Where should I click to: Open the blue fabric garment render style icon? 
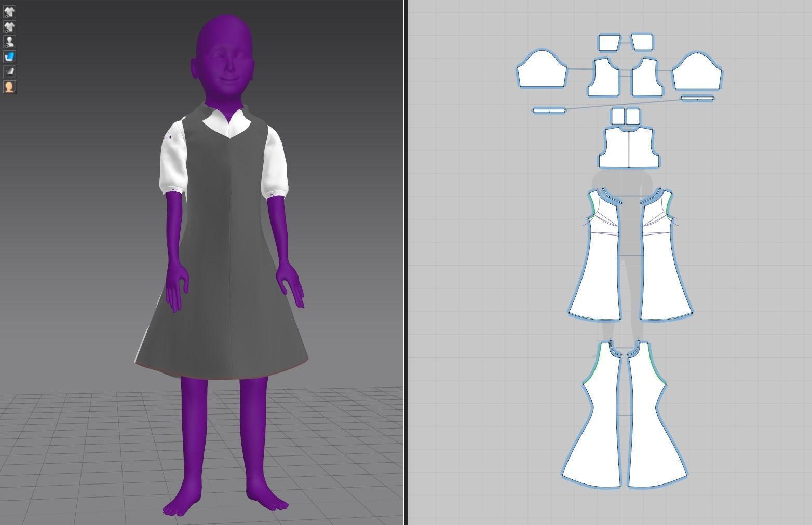(x=9, y=57)
